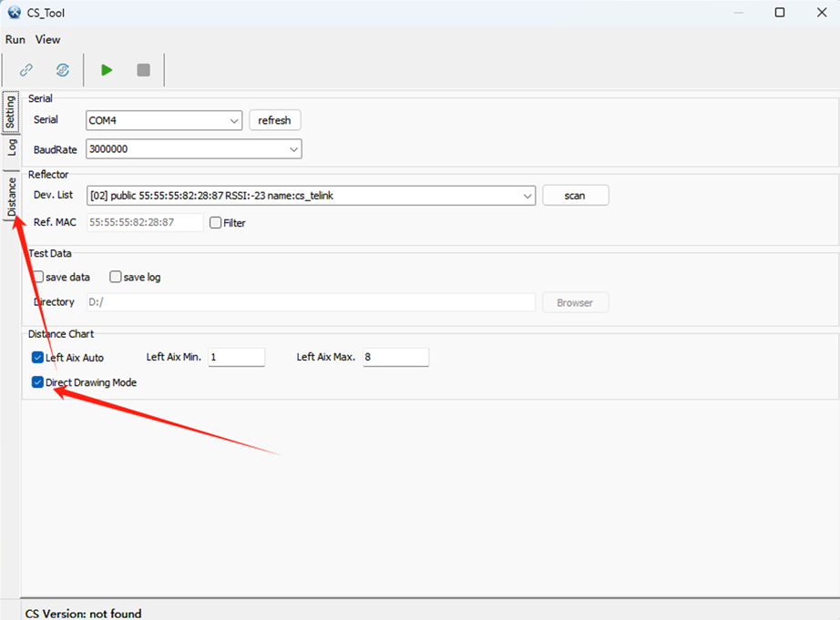The height and width of the screenshot is (620, 840).
Task: Edit the Left Aix Min. value field
Action: pos(236,357)
